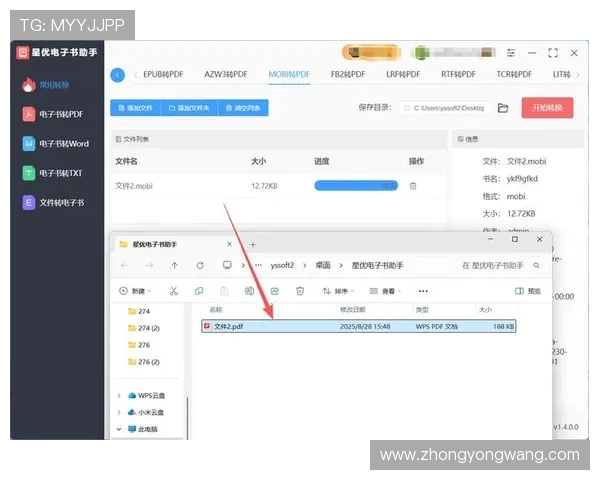Click the cut scissors icon in Explorer

tap(173, 291)
